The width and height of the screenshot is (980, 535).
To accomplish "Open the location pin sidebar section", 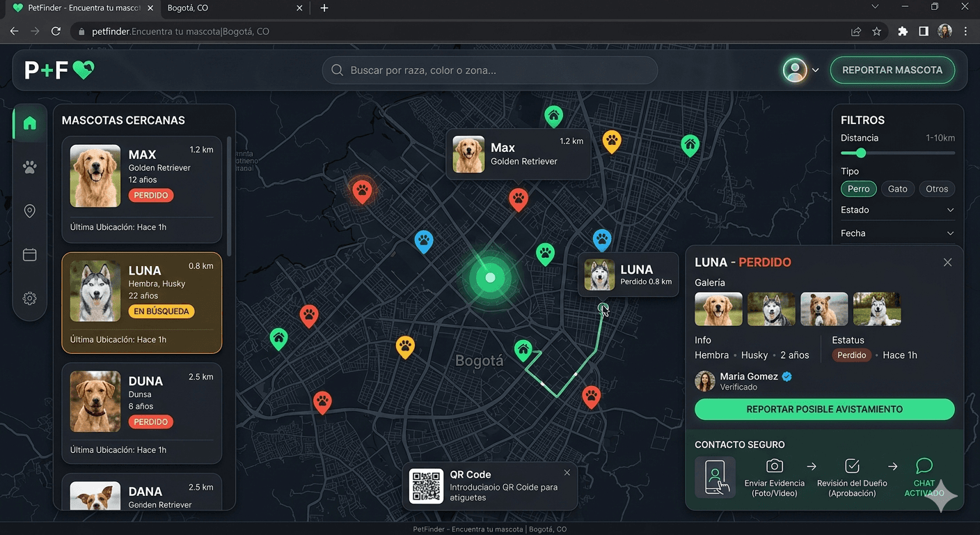I will [29, 211].
